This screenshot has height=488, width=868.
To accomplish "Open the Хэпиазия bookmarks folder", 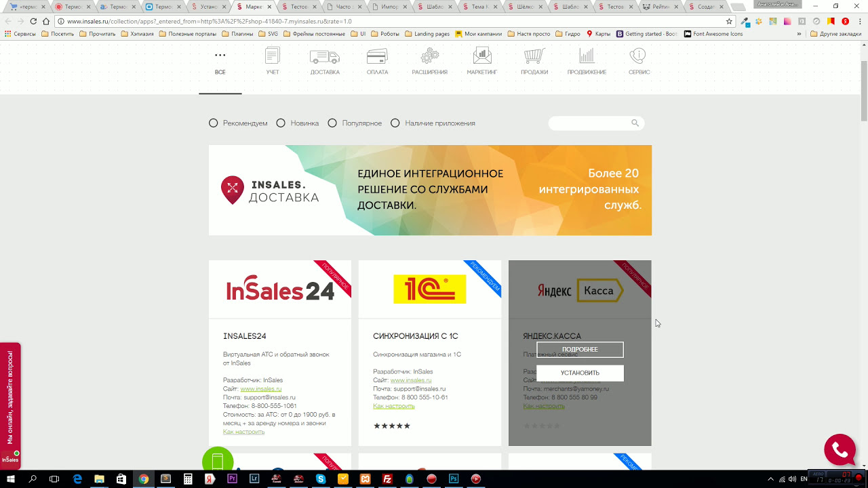I will point(138,34).
